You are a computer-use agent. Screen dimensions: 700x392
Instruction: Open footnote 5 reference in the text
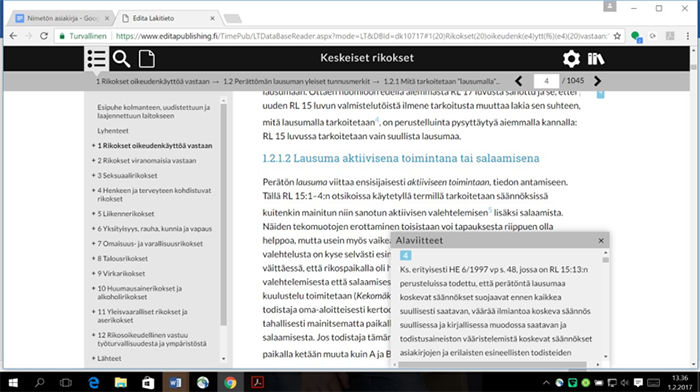(490, 209)
